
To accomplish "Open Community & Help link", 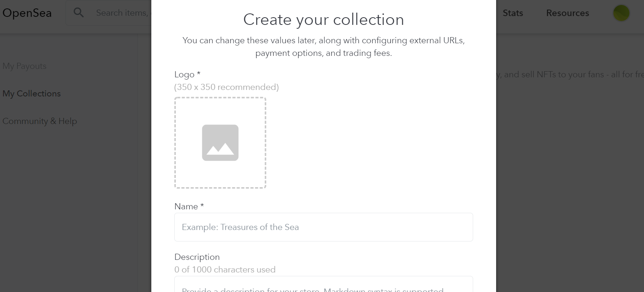I will [40, 121].
